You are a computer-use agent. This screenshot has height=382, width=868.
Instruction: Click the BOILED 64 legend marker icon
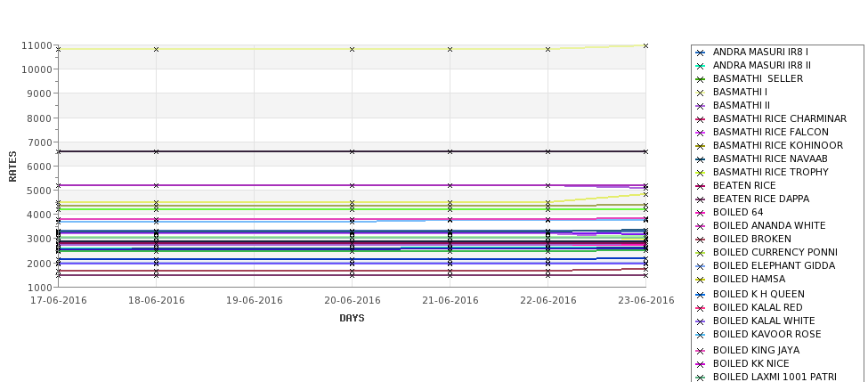[701, 213]
